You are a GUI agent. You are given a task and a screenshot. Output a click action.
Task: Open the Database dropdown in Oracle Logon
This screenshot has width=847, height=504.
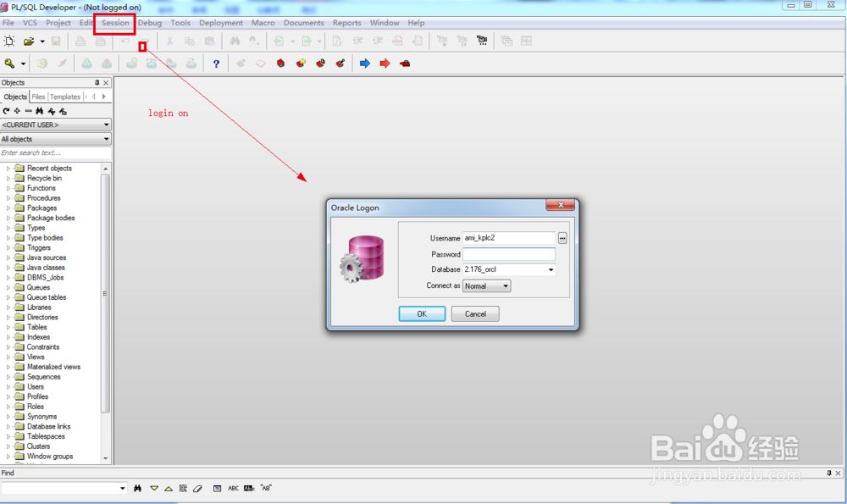(x=551, y=269)
